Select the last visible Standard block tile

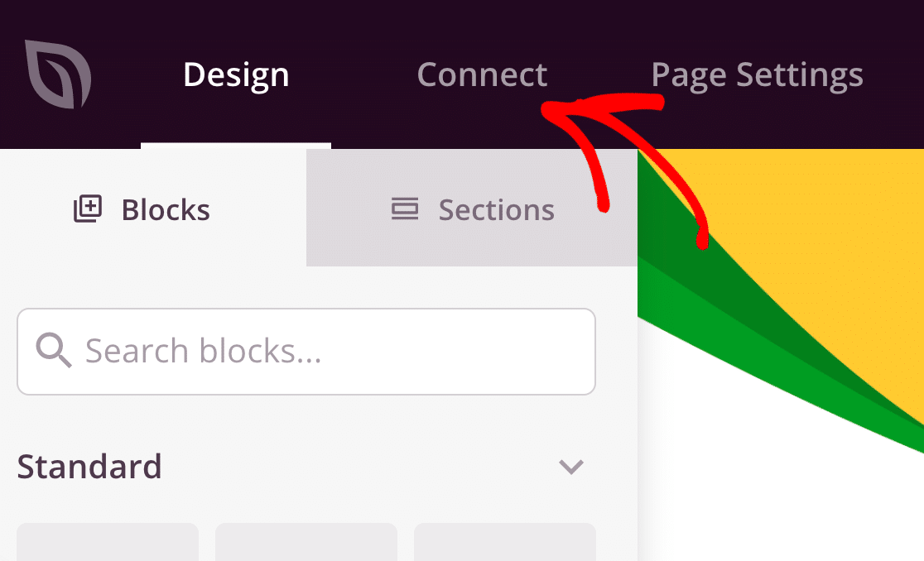(505, 542)
